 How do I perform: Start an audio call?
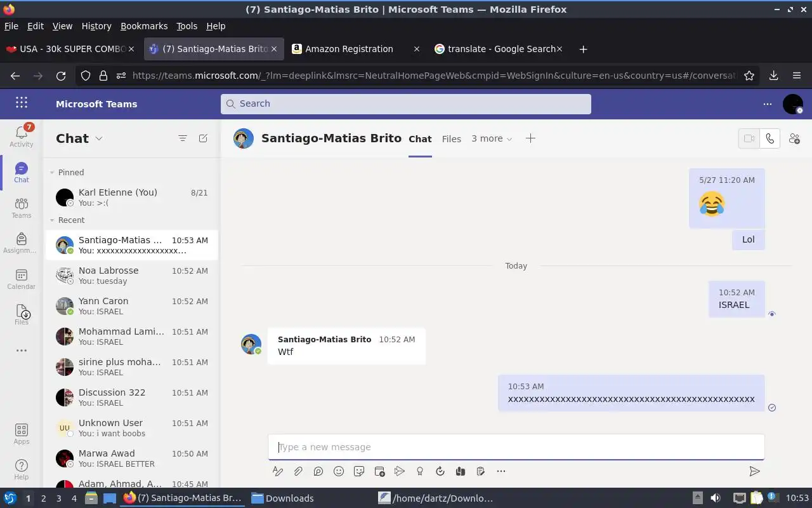pyautogui.click(x=769, y=138)
